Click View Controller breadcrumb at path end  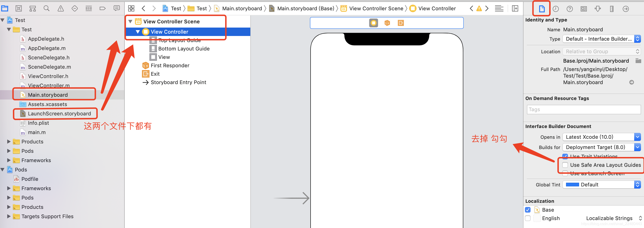point(433,8)
